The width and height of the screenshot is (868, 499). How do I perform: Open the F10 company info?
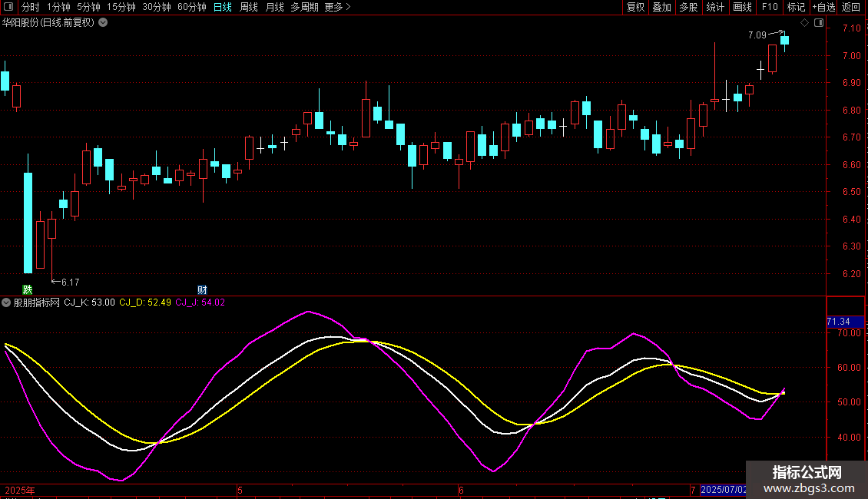pos(770,7)
